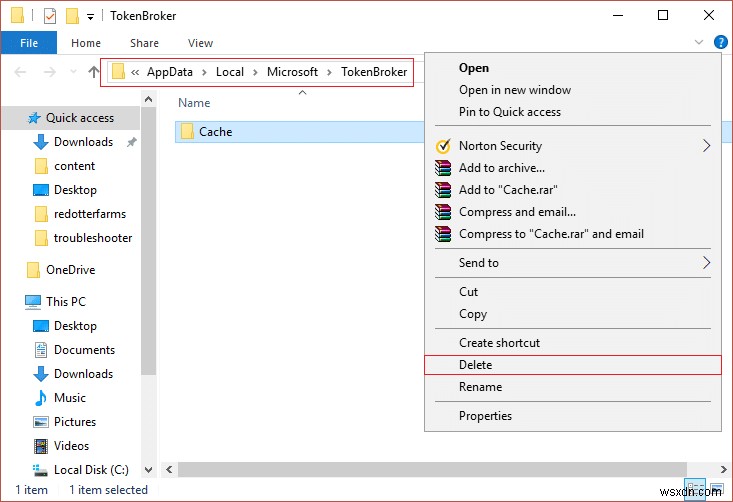Screen dimensions: 733x502
Task: Expand breadcrumb chevron after Local
Action: click(x=255, y=72)
